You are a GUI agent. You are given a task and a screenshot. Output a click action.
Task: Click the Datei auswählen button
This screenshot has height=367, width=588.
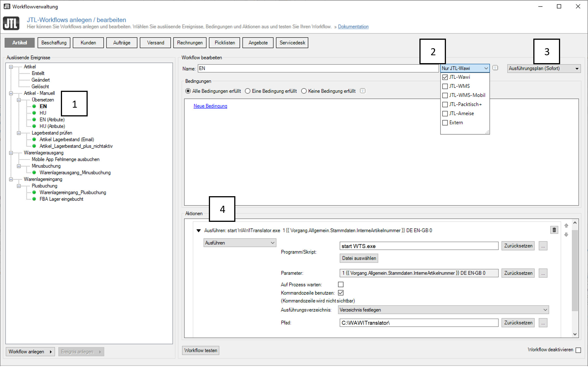359,258
